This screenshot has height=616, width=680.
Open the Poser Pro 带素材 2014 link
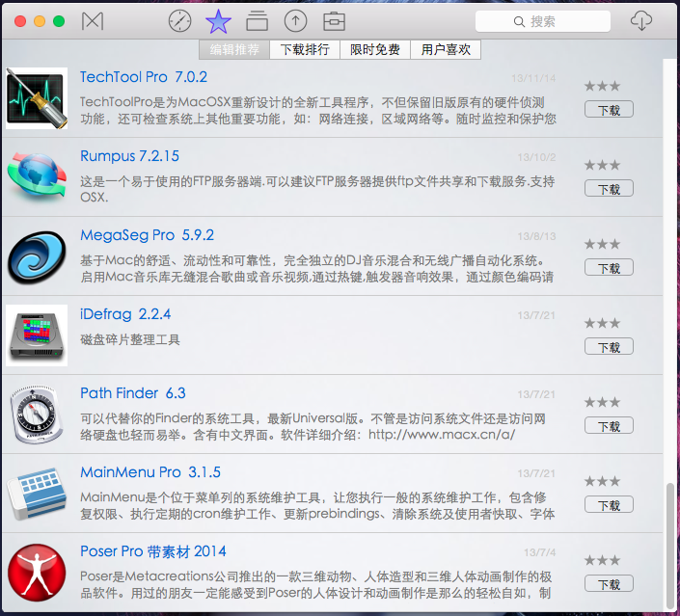tap(153, 551)
